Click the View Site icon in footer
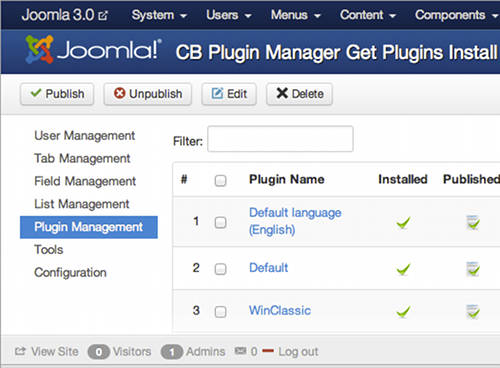The width and height of the screenshot is (500, 368). click(x=20, y=351)
